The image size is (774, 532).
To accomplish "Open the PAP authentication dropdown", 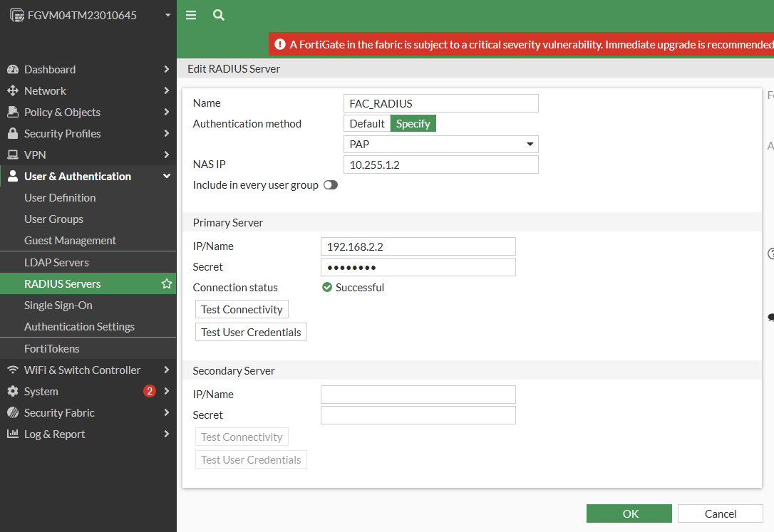I will click(440, 145).
